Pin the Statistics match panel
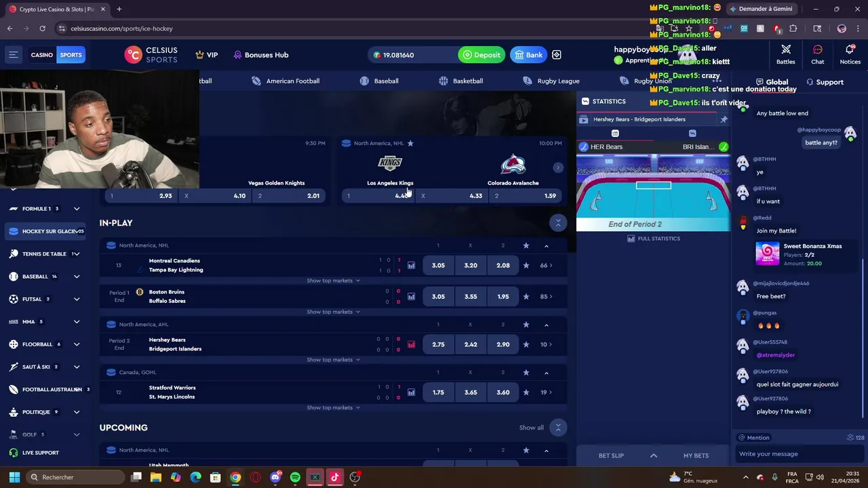 [724, 119]
